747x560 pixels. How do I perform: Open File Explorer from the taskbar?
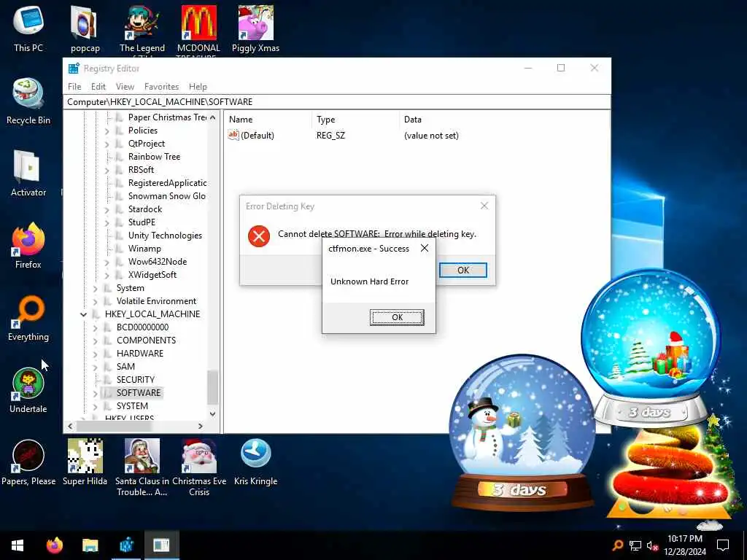[x=90, y=545]
